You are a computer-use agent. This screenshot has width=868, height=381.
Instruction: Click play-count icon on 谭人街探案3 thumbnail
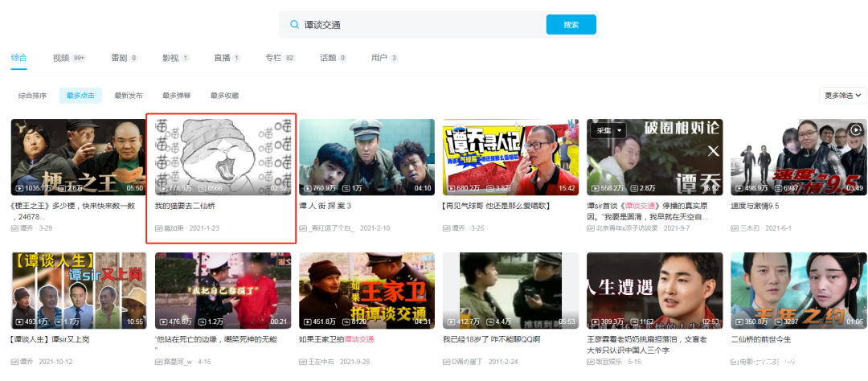[308, 188]
